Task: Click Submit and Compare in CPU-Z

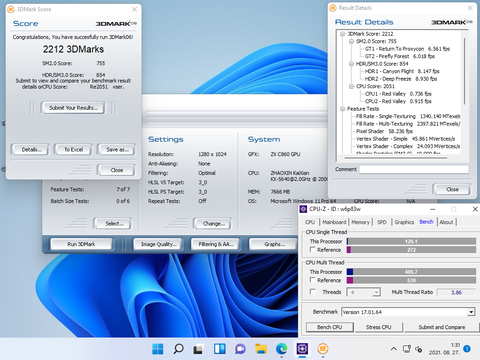Action: pos(441,327)
